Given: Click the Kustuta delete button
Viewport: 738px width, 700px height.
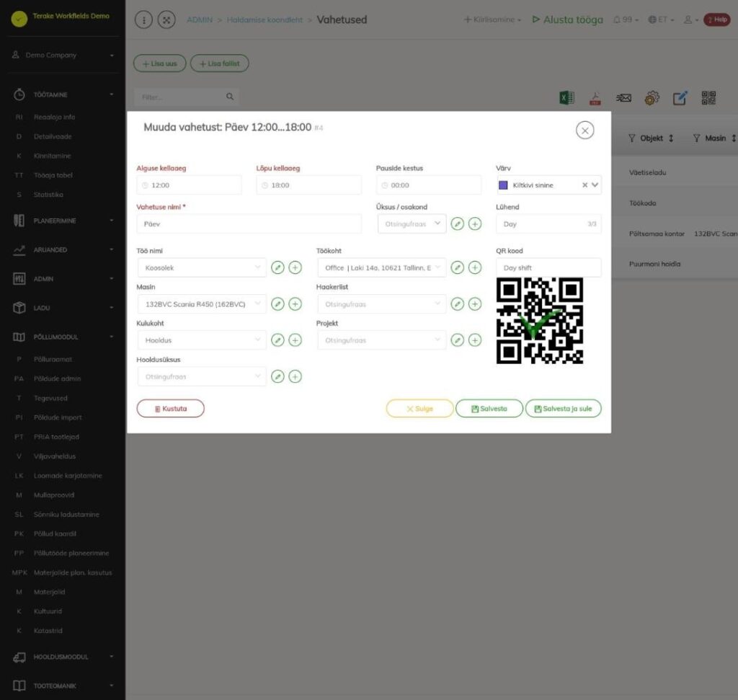Looking at the screenshot, I should coord(170,409).
